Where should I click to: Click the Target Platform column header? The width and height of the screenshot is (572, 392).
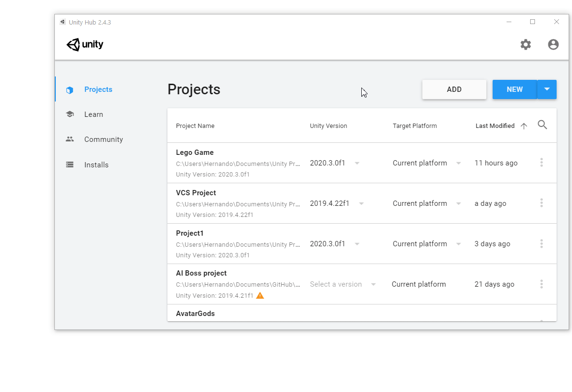click(x=415, y=126)
